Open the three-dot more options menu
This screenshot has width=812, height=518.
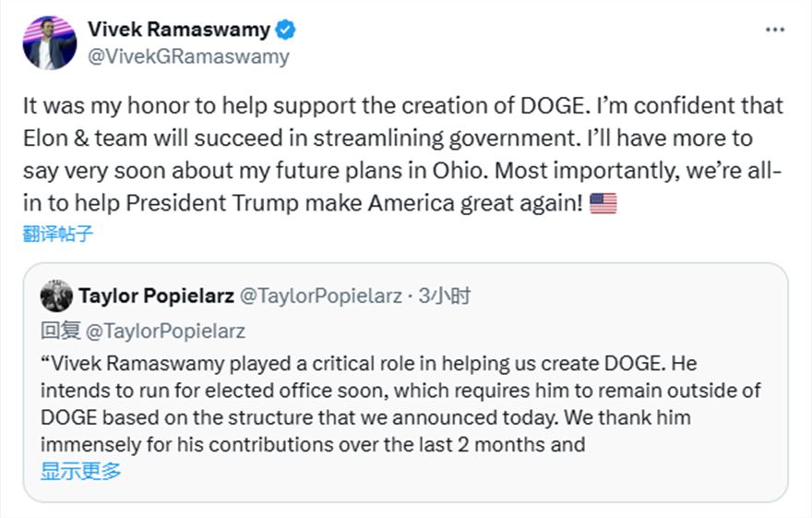click(x=775, y=30)
